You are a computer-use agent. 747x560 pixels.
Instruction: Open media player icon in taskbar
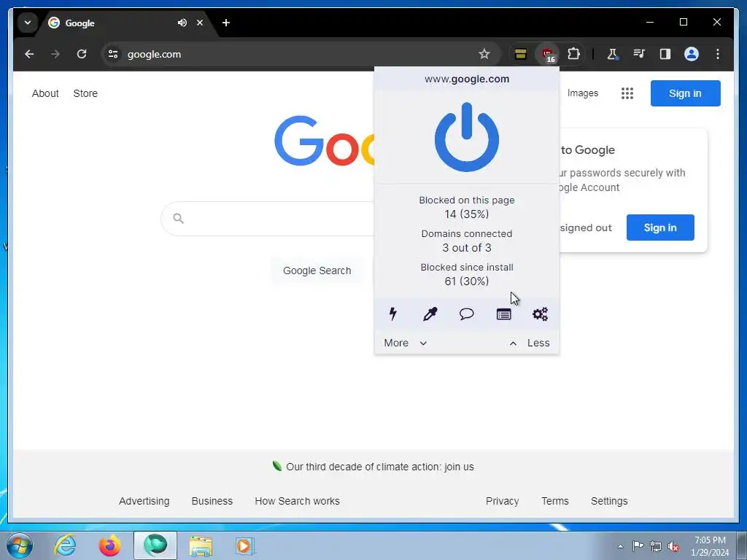245,545
